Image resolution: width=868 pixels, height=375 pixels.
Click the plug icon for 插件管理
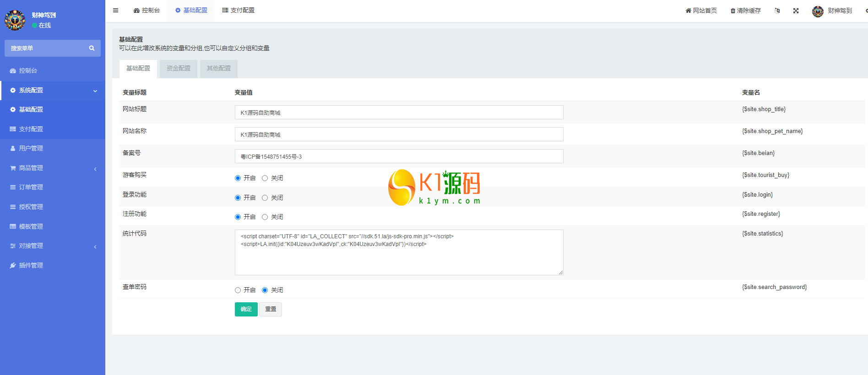(13, 265)
